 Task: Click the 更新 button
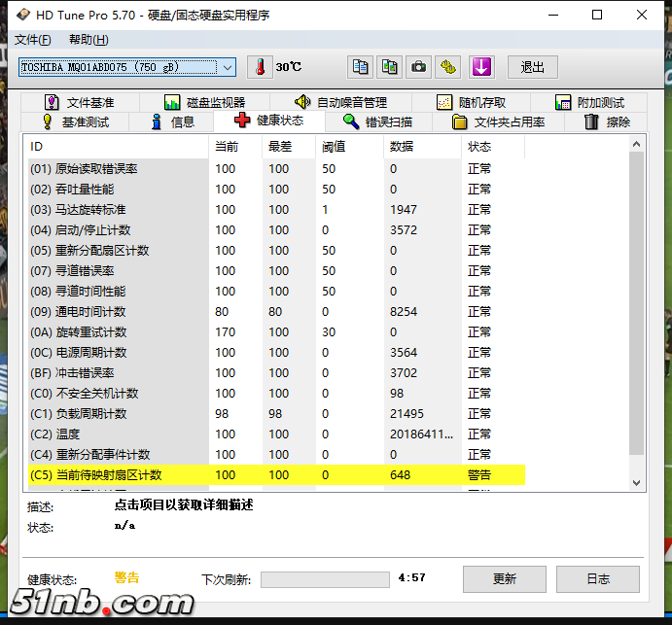point(505,579)
